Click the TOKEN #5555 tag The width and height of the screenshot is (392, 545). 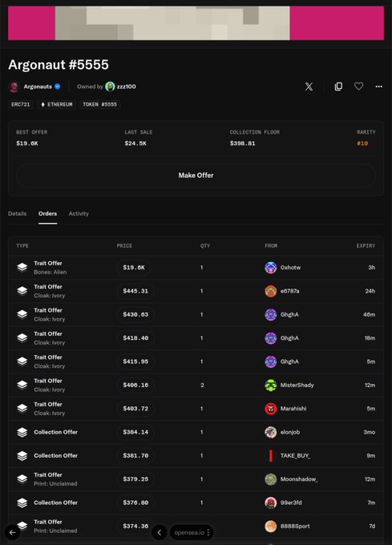pyautogui.click(x=99, y=104)
